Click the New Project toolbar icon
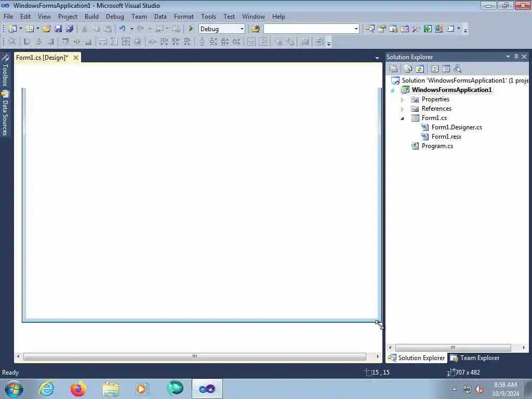The height and width of the screenshot is (399, 532). click(x=12, y=29)
